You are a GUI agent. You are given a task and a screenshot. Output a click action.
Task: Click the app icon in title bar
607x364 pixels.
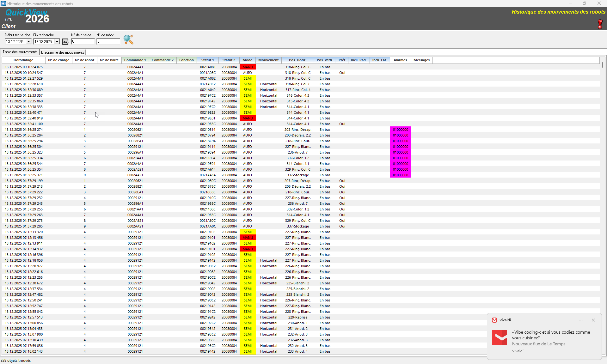click(x=3, y=3)
